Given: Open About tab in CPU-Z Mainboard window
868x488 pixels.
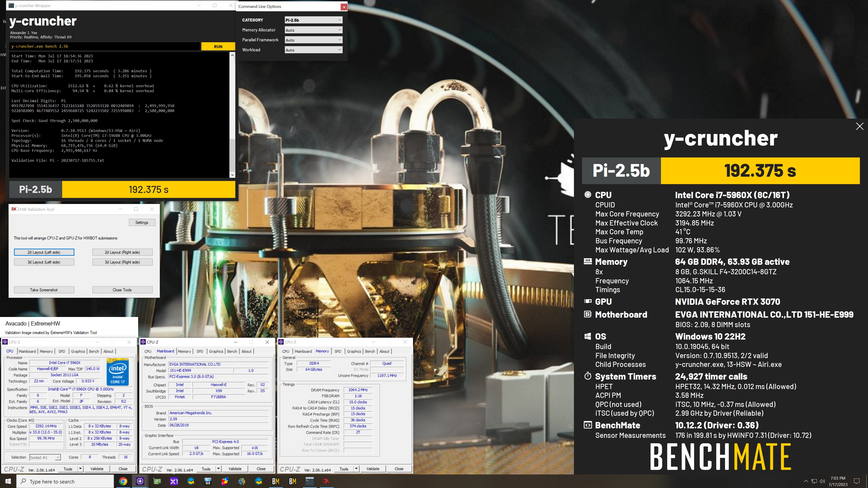Looking at the screenshot, I should click(246, 351).
